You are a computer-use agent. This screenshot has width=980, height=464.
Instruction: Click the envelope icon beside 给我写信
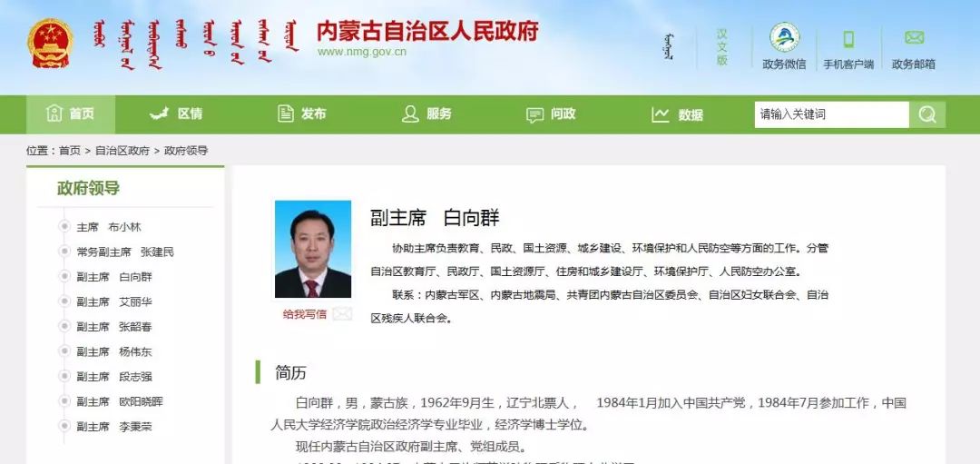342,314
